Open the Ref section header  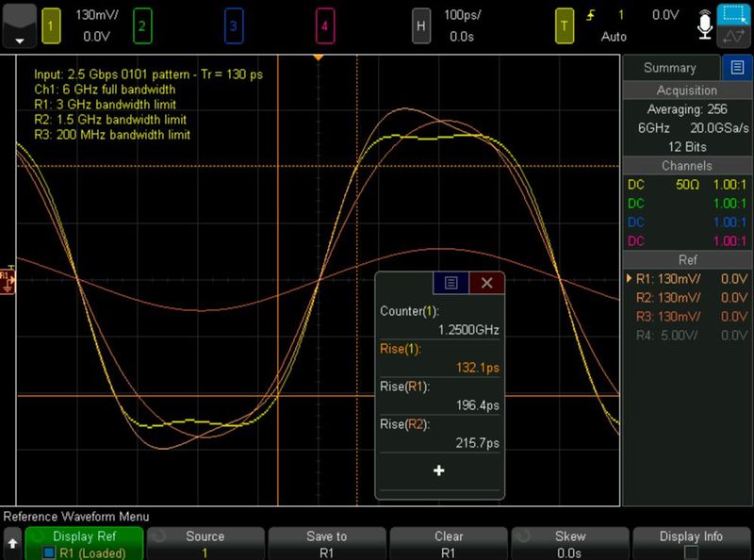[x=687, y=260]
